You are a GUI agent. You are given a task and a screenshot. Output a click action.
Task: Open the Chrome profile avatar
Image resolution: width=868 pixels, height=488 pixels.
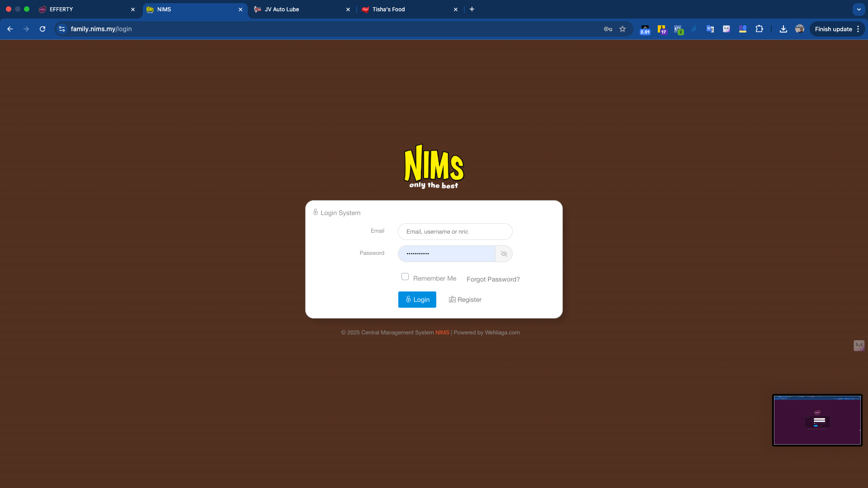pos(800,29)
